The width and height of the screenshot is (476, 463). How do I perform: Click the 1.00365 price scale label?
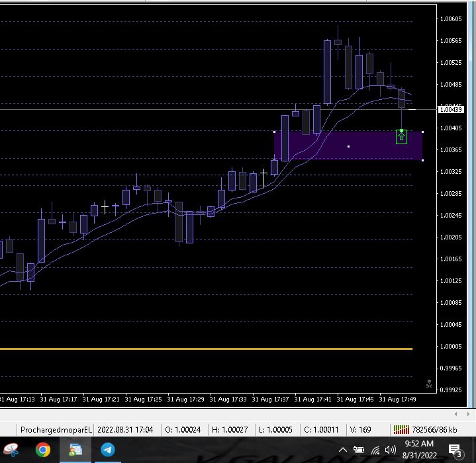(x=451, y=149)
